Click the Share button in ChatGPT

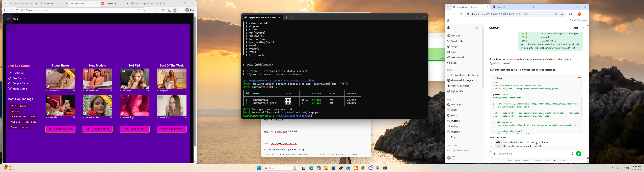click(x=574, y=28)
